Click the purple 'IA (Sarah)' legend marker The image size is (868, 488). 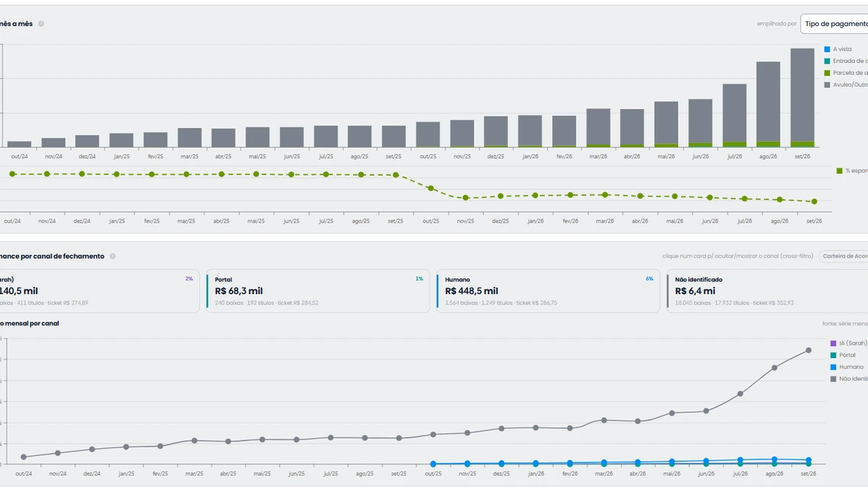[833, 343]
